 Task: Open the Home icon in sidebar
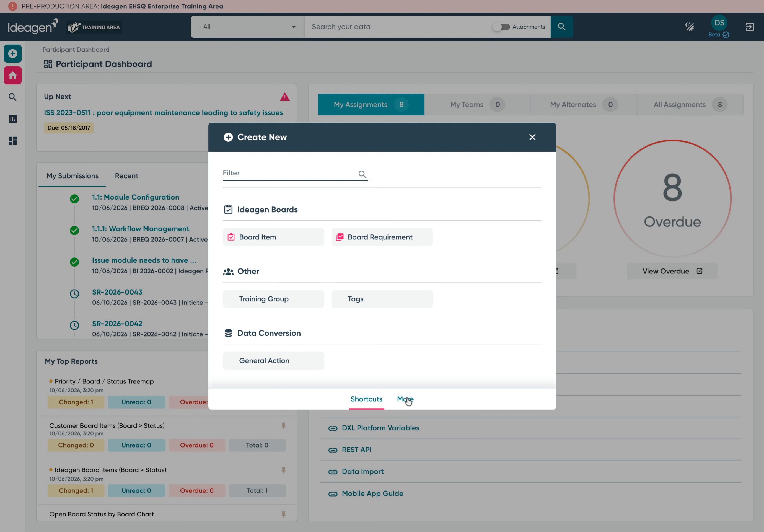point(13,76)
